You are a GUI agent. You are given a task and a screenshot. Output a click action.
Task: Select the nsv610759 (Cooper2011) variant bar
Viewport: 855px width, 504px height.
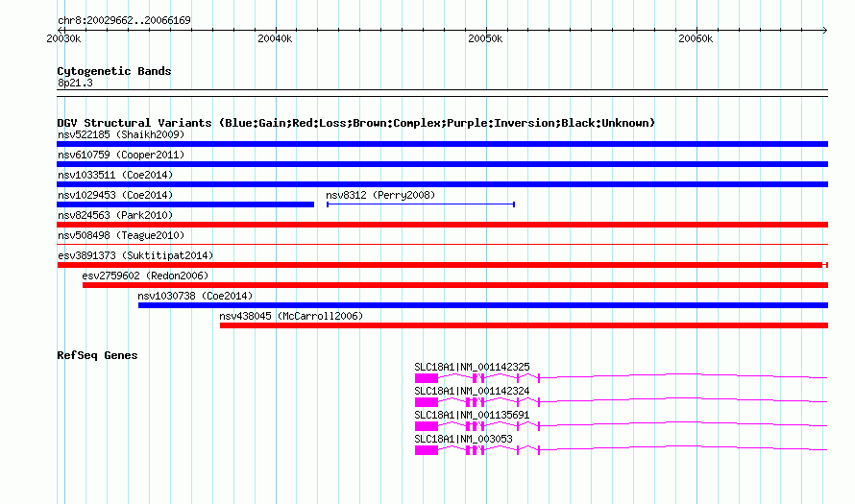[x=442, y=164]
